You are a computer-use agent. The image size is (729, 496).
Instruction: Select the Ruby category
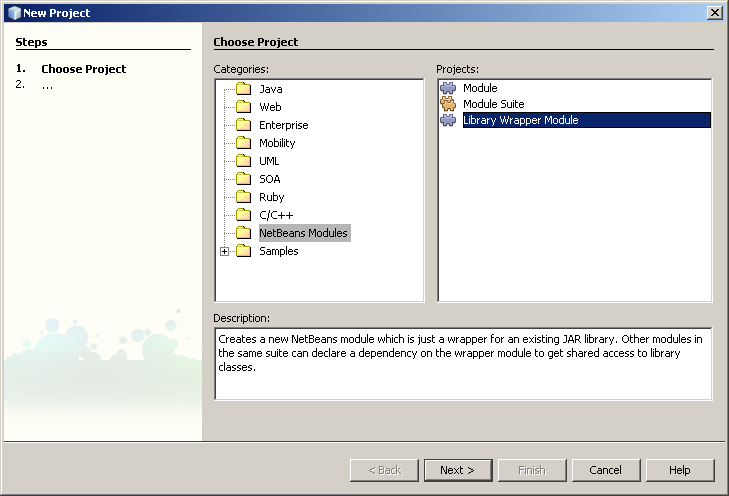pos(272,197)
